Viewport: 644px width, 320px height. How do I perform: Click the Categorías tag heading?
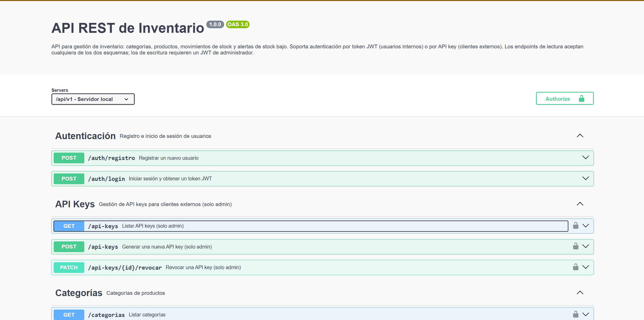click(79, 293)
